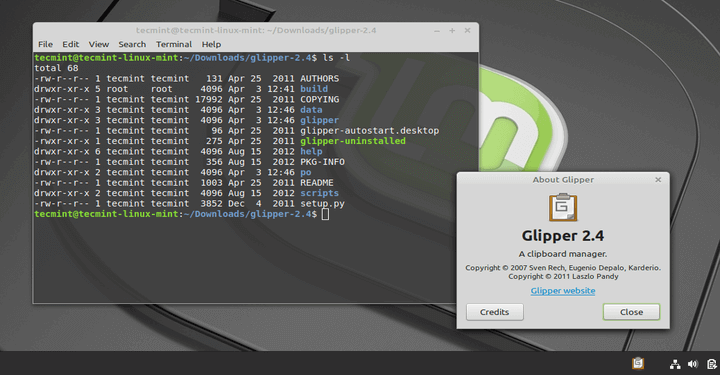Click the terminal cursor at the last prompt

[326, 214]
